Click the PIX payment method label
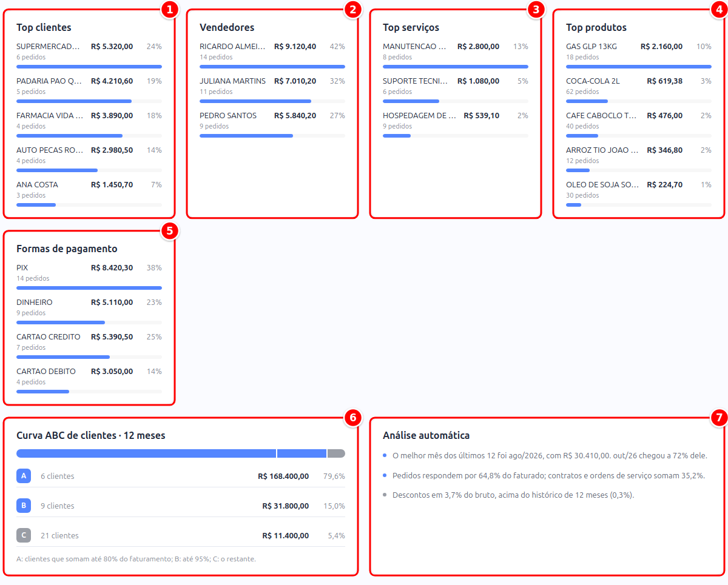 22,268
